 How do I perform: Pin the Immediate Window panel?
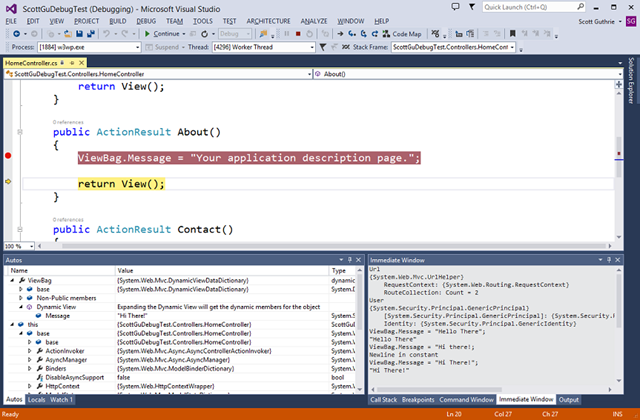[609, 260]
